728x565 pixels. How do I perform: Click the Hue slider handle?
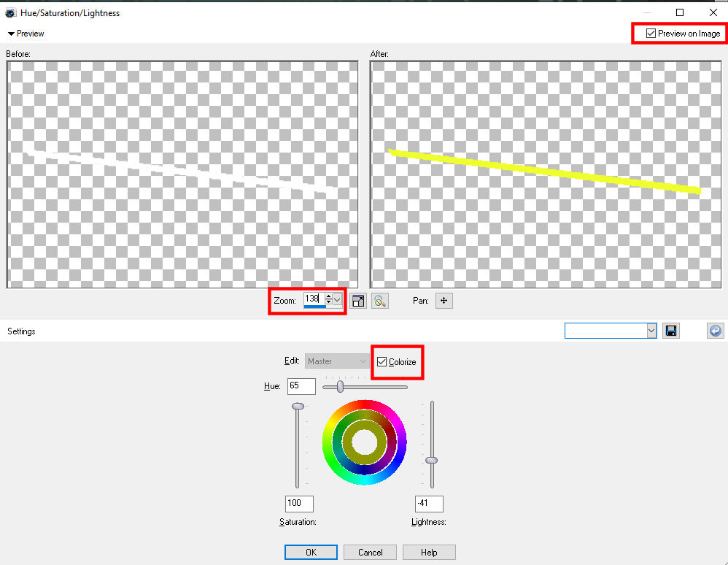pos(341,387)
